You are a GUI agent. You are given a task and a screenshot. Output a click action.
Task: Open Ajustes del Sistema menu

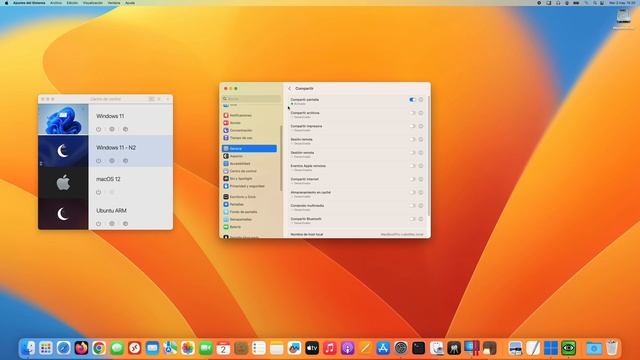click(29, 3)
